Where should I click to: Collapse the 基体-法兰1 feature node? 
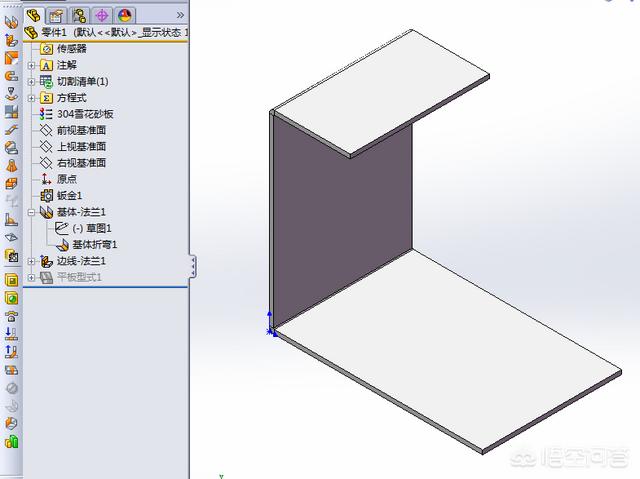point(31,212)
